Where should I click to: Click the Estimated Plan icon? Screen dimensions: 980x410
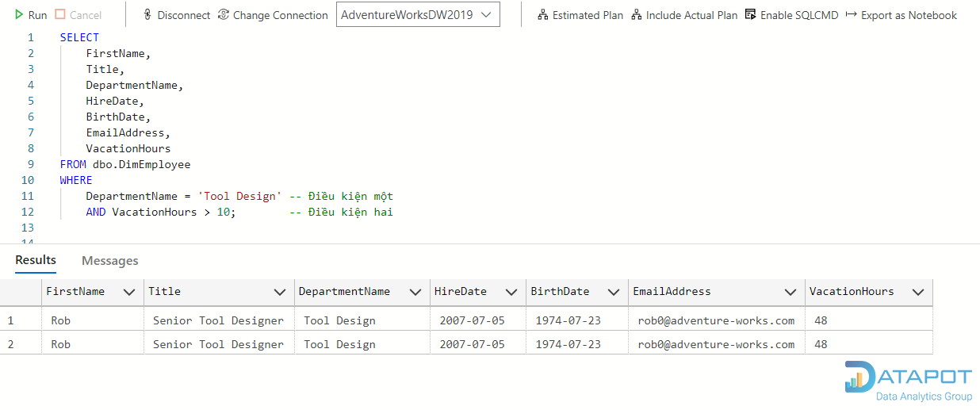543,14
